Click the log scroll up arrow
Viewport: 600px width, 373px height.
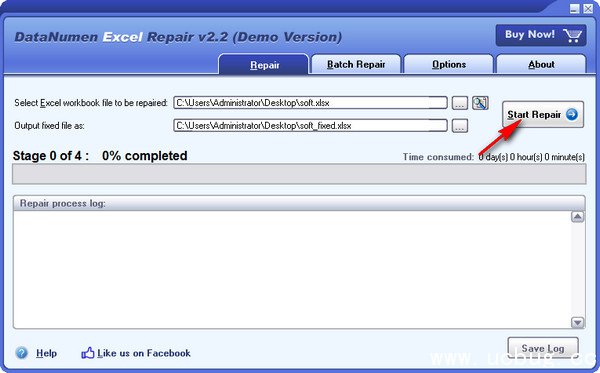[577, 217]
